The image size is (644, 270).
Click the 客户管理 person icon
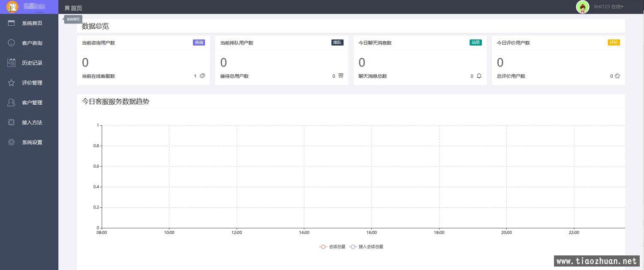[12, 103]
